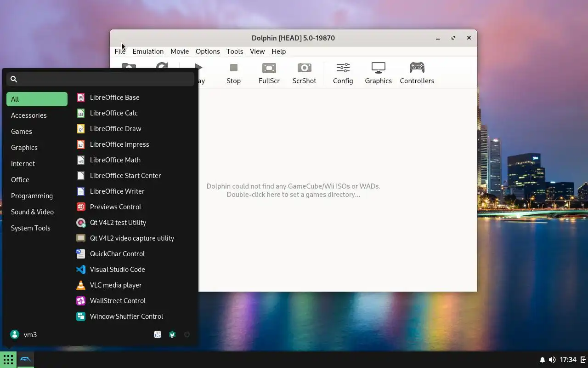Click the volume speaker icon in tray
The image size is (588, 368).
coord(552,360)
